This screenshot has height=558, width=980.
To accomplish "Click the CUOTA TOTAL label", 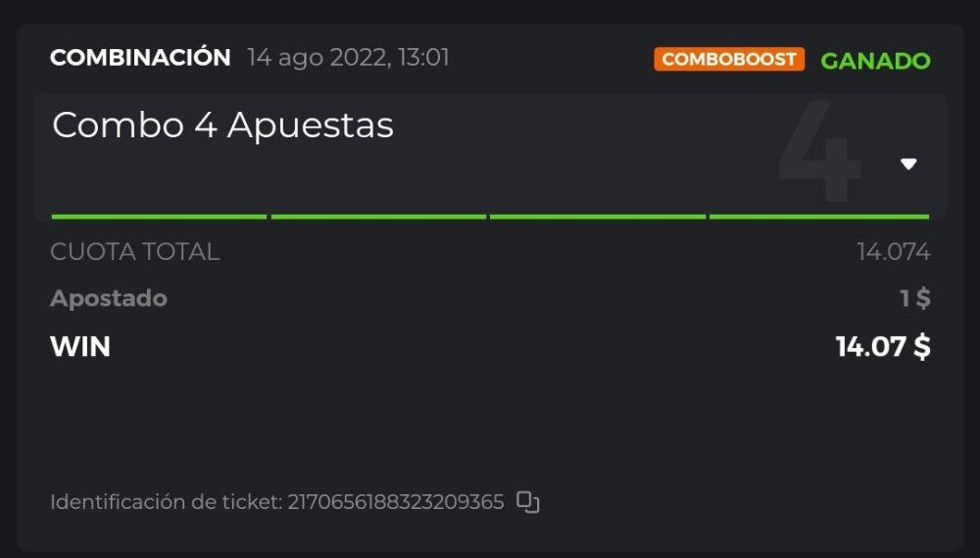I will click(134, 251).
